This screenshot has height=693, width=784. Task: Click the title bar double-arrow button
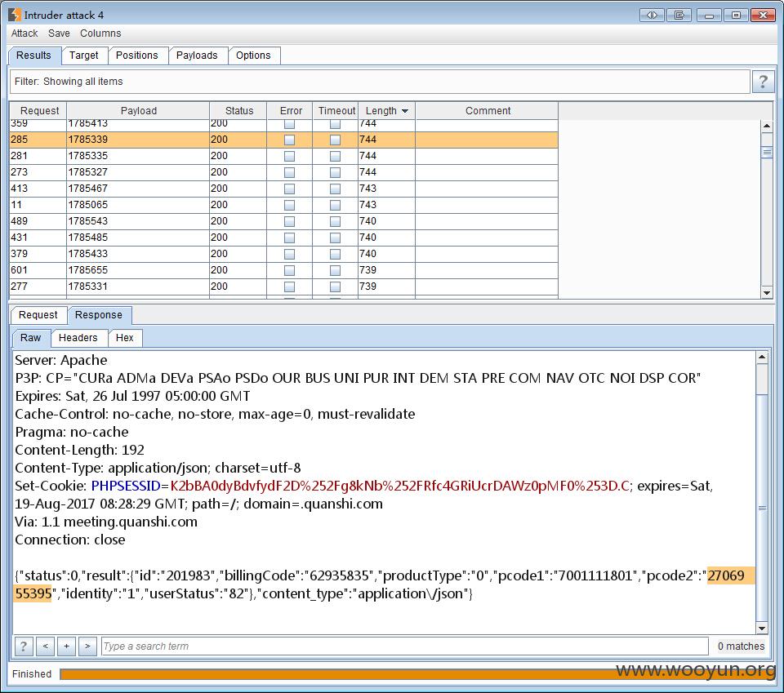[652, 15]
